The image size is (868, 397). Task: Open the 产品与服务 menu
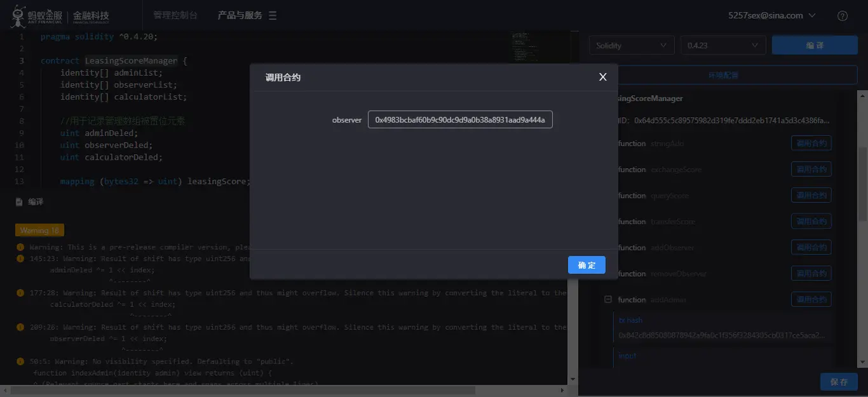pyautogui.click(x=247, y=15)
